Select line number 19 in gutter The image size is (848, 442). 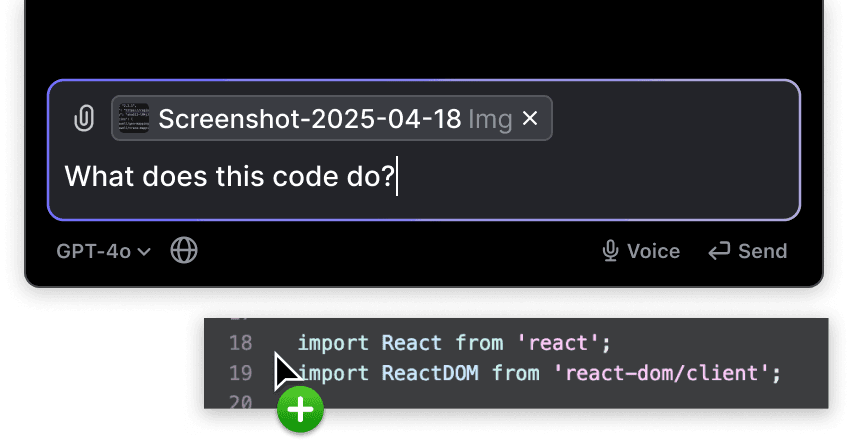(241, 373)
